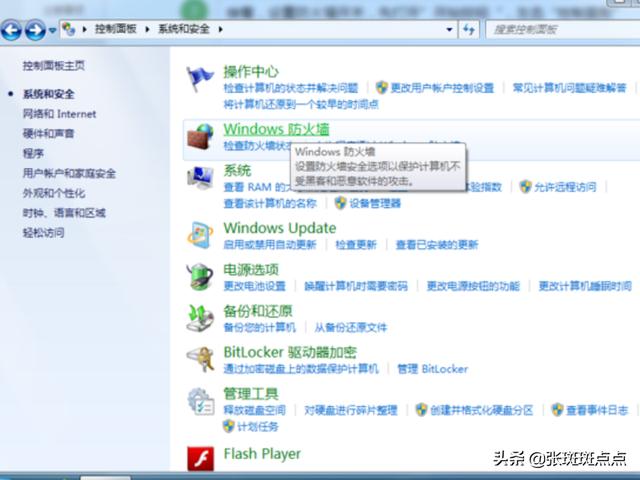
Task: Click the System computer monitor icon
Action: click(x=200, y=178)
